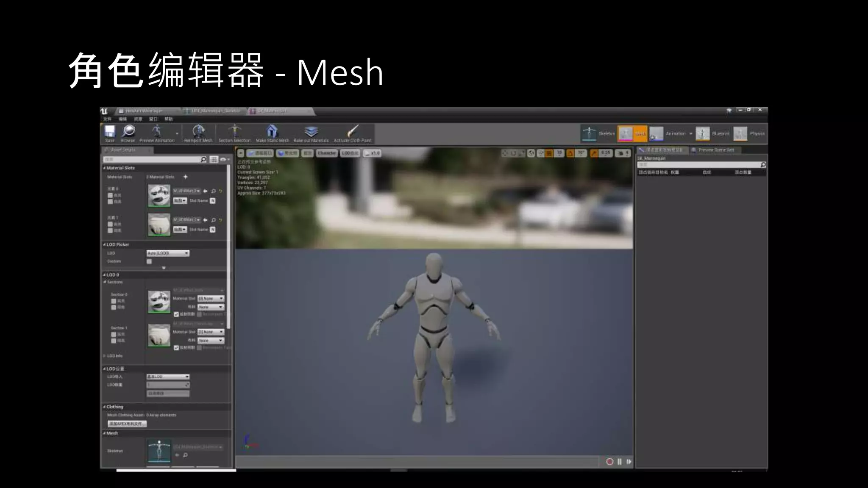Click the camera speed icon in viewport

tap(622, 153)
